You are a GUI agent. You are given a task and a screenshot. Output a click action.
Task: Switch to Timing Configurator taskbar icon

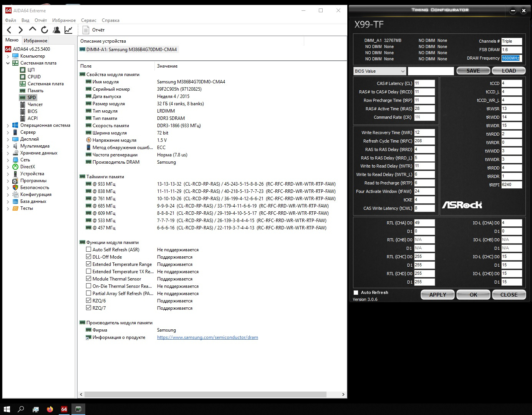click(78, 409)
